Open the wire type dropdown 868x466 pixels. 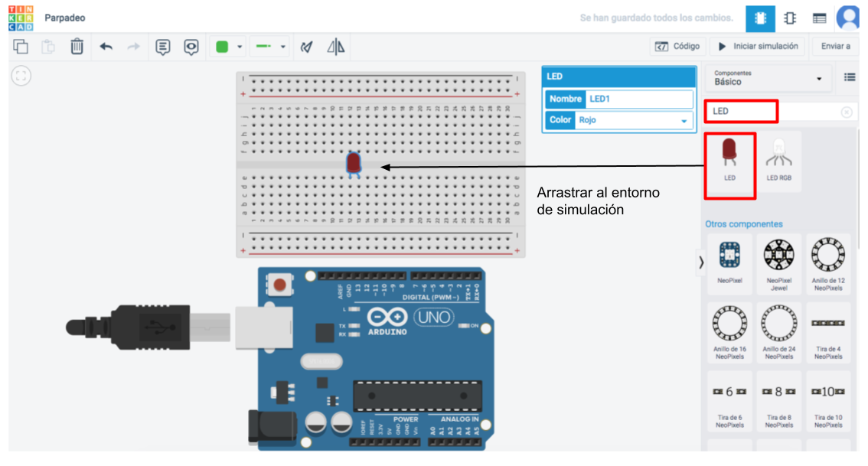(x=271, y=47)
